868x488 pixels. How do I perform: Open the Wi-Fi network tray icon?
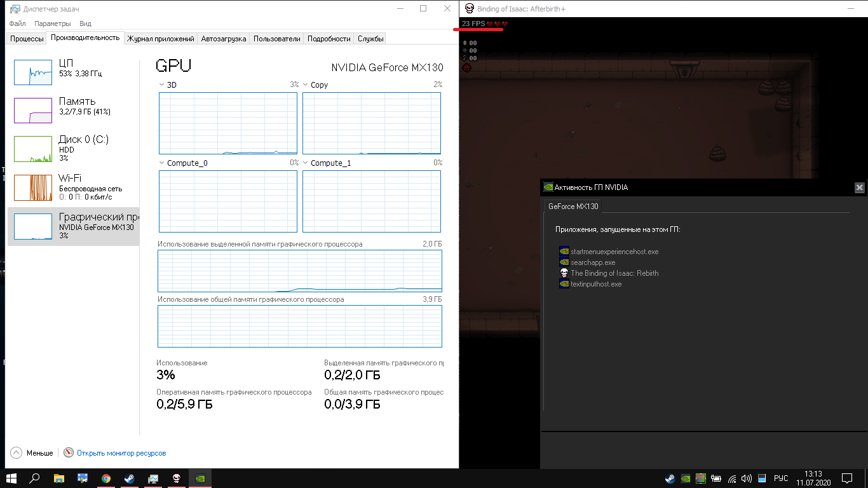pyautogui.click(x=732, y=478)
